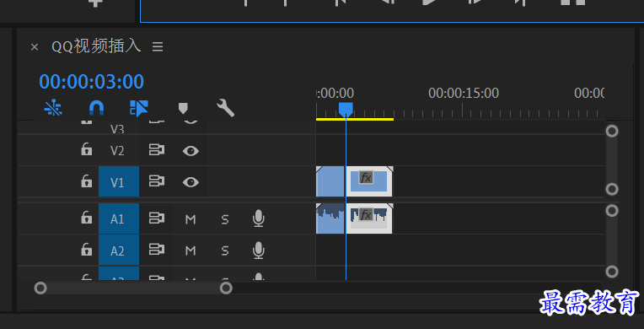Image resolution: width=644 pixels, height=329 pixels.
Task: Toggle sync lock for A2
Action: pyautogui.click(x=157, y=250)
